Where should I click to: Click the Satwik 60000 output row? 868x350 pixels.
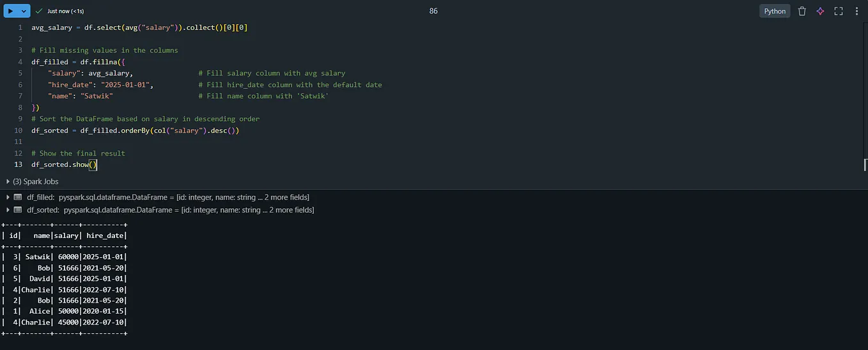click(64, 257)
